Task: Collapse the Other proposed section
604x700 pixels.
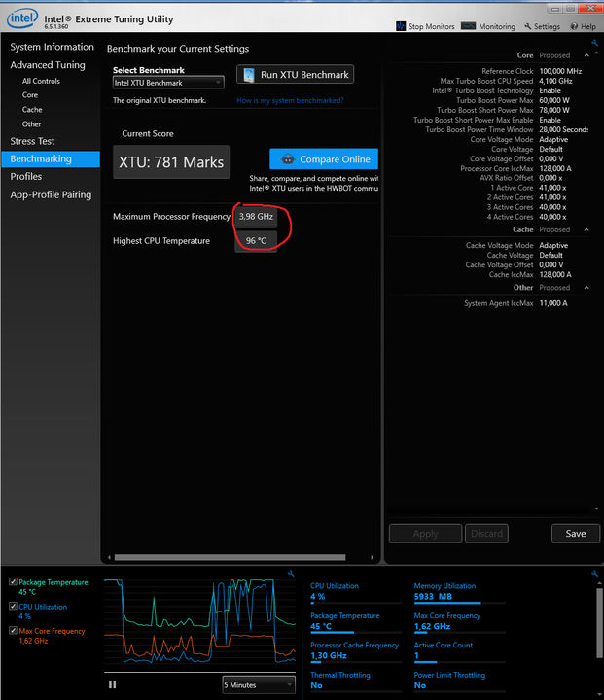Action: point(586,288)
